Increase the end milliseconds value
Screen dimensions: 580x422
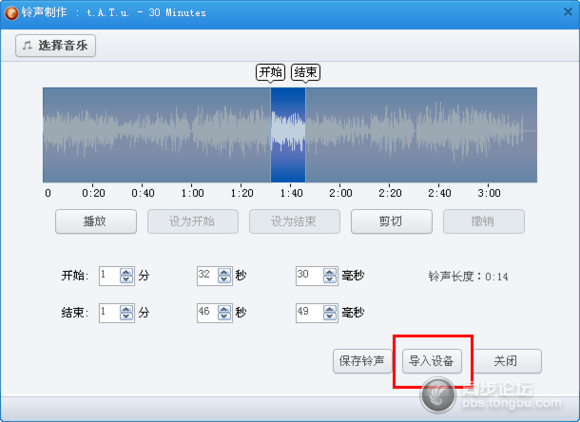click(330, 309)
